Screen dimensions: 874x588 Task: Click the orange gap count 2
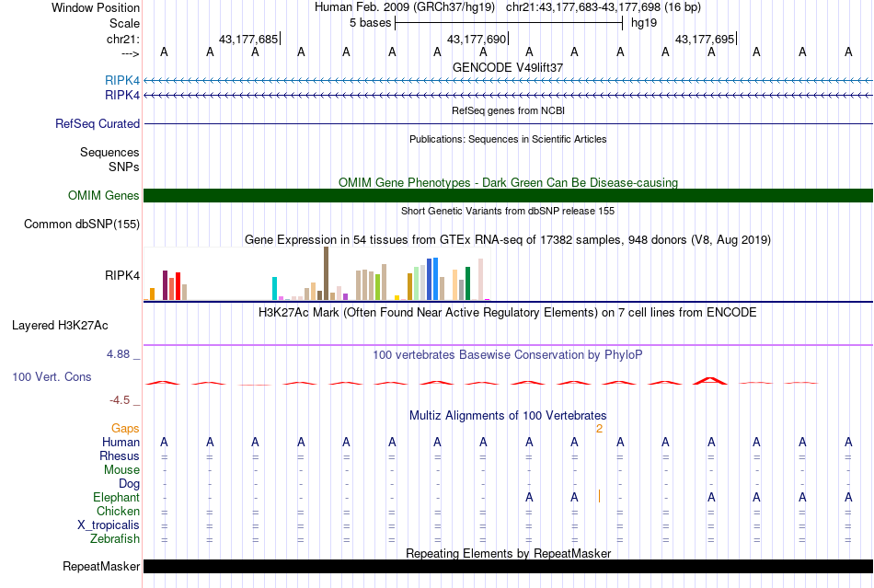coord(599,428)
